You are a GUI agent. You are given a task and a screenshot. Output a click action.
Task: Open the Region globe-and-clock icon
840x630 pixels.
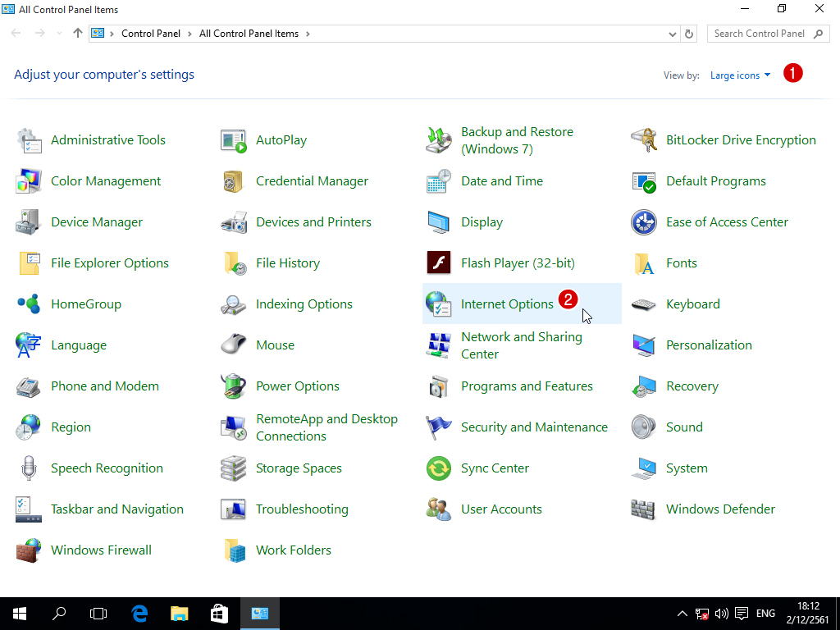pos(29,427)
